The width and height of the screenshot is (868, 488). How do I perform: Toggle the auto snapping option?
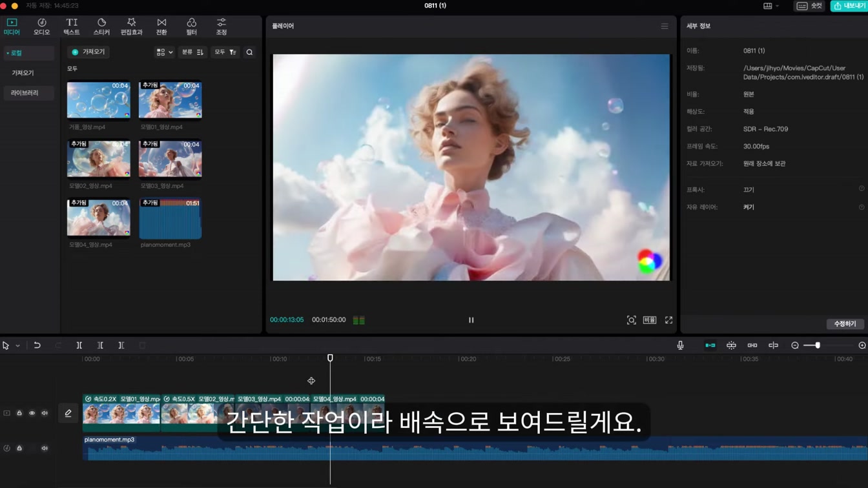[x=731, y=346]
